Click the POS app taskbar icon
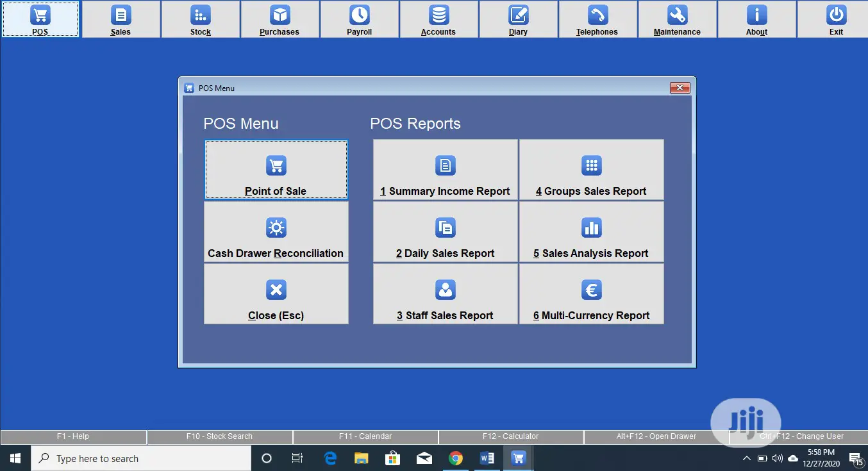 (x=519, y=458)
